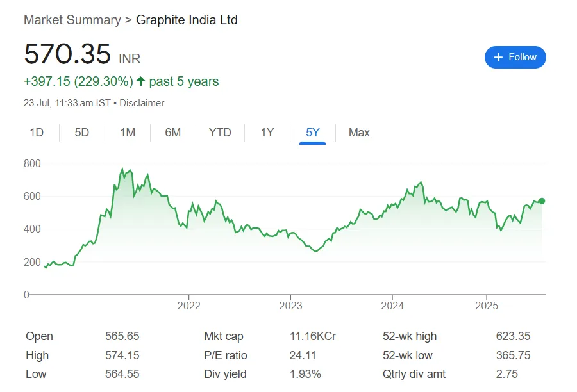Click the Graphite India Ltd breadcrumb title
This screenshot has height=392, width=577.
186,20
